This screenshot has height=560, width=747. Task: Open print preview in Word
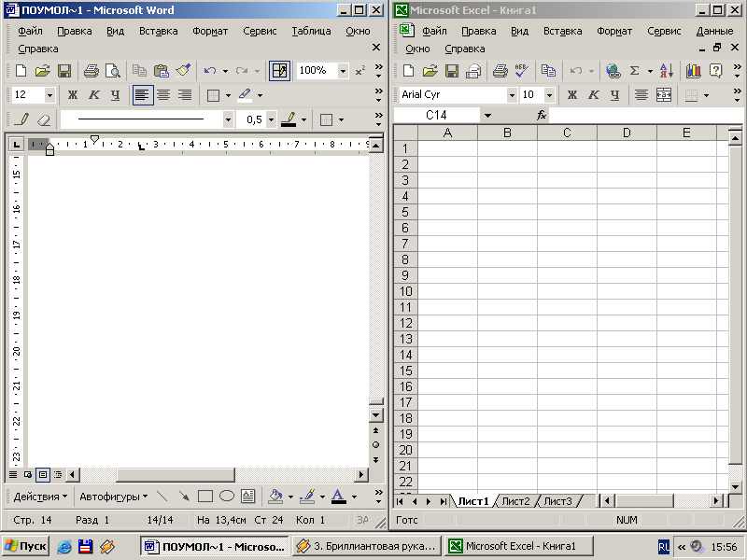coord(113,71)
